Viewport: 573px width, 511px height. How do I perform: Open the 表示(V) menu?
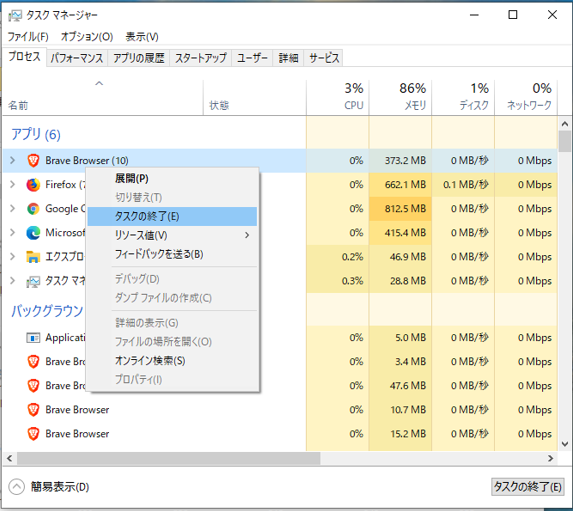point(142,37)
